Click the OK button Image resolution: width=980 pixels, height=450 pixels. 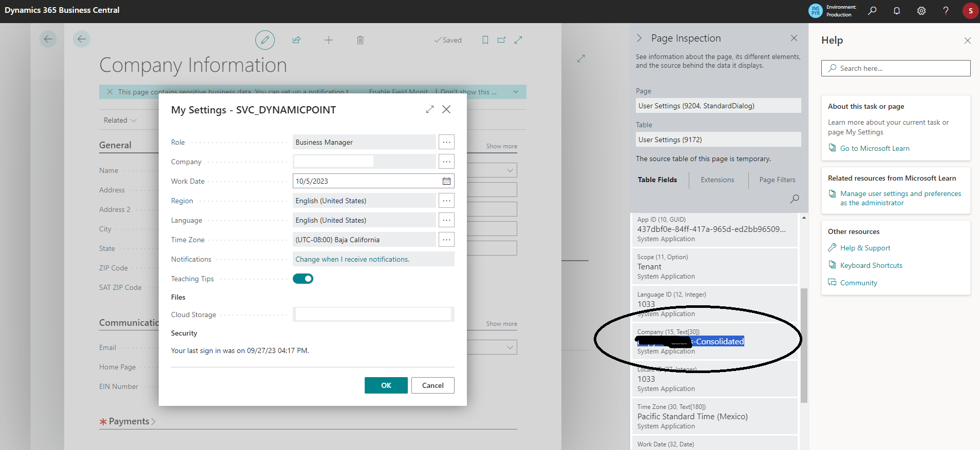[x=386, y=385]
